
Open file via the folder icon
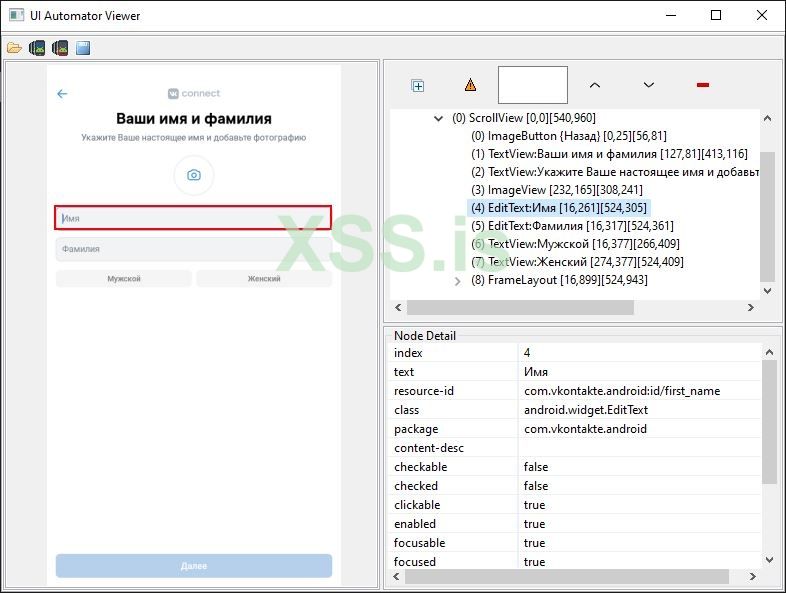coord(14,48)
